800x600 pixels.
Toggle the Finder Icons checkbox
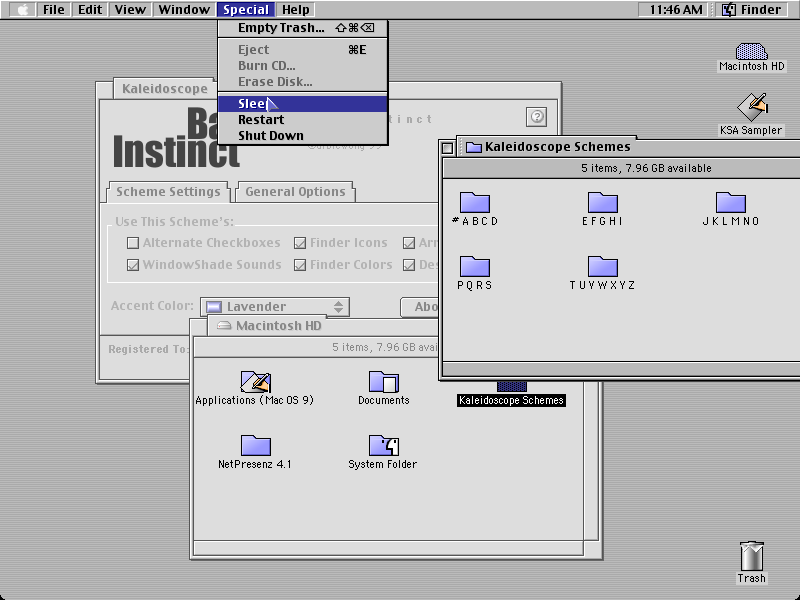[x=300, y=243]
